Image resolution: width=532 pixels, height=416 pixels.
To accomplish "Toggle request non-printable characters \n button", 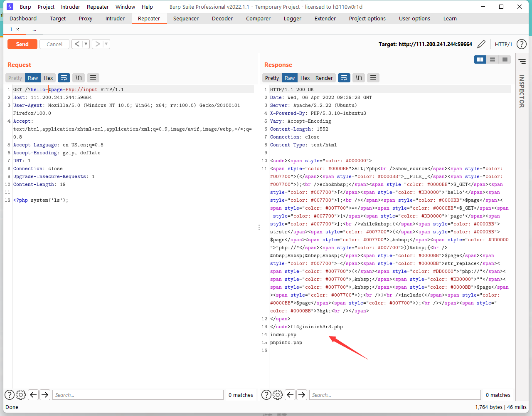I will point(79,78).
